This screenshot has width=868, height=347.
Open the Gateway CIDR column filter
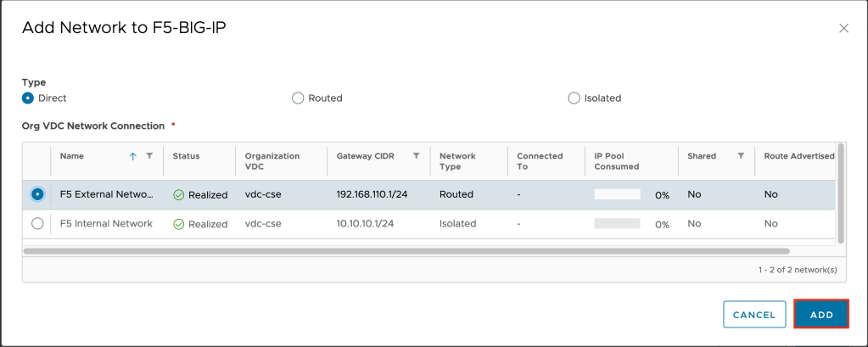[x=416, y=156]
